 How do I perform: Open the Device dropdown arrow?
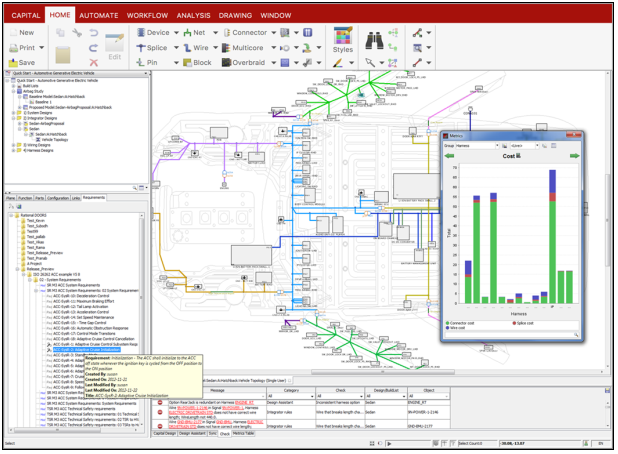pos(176,33)
